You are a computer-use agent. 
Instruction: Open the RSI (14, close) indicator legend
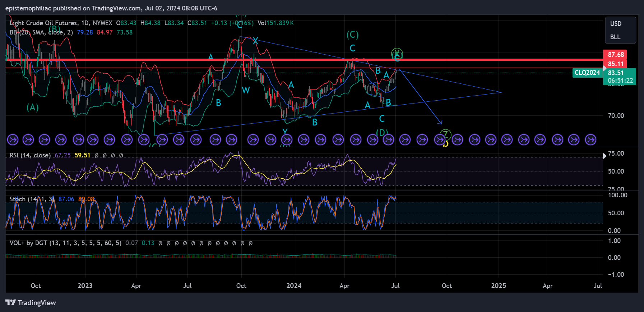[x=30, y=155]
